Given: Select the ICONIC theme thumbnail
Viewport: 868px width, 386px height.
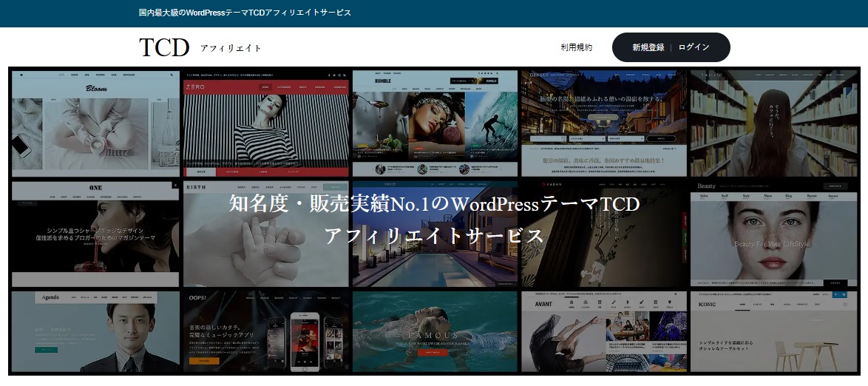Looking at the screenshot, I should coord(773,332).
